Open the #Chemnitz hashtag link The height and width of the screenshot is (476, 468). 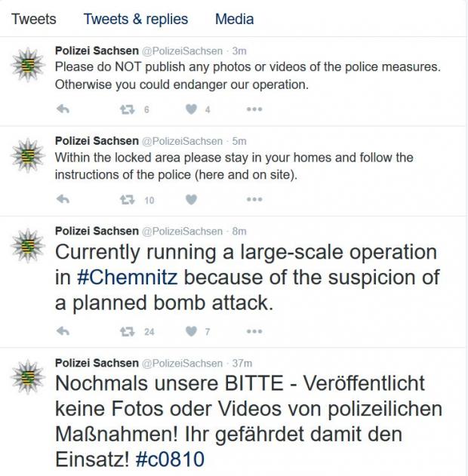pyautogui.click(x=127, y=277)
